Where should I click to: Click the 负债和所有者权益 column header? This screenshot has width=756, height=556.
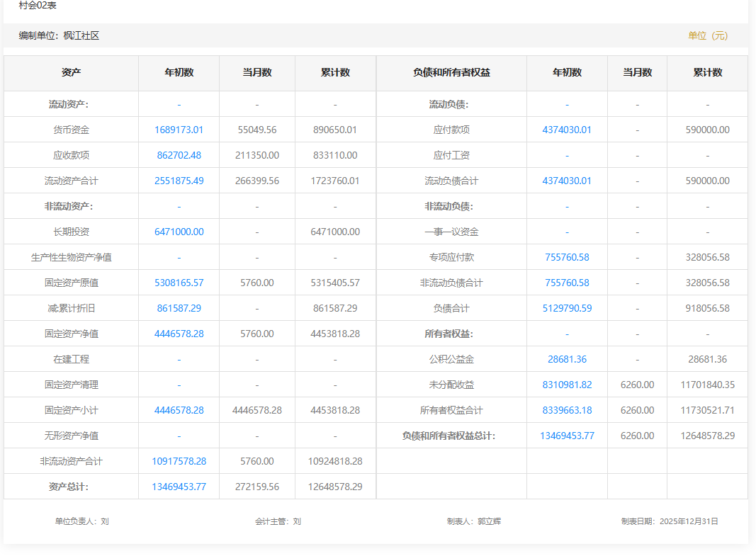pos(451,72)
